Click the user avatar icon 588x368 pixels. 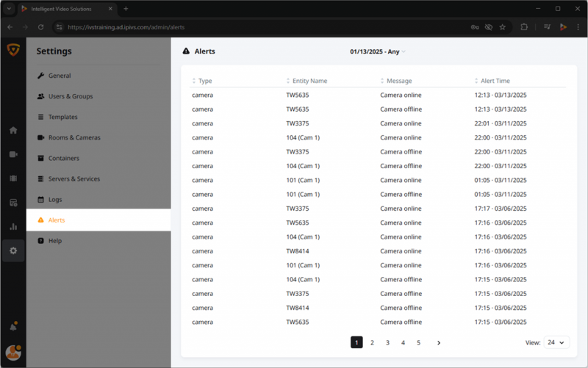point(13,353)
